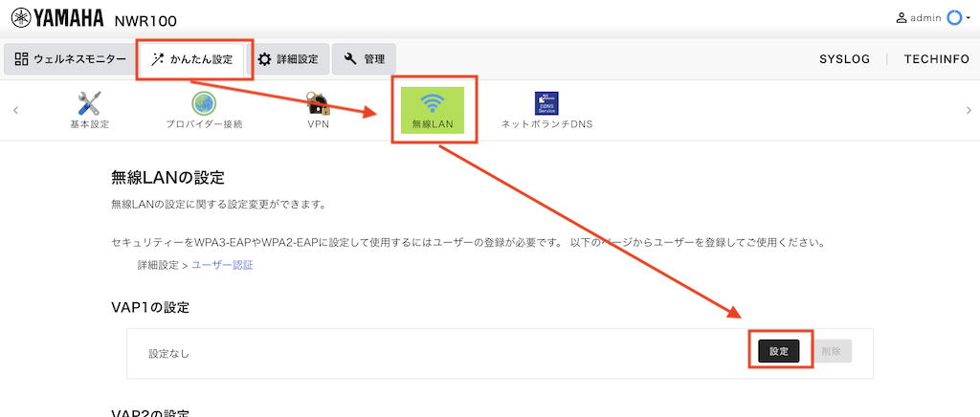
Task: Click the admin user account icon
Action: 901,17
